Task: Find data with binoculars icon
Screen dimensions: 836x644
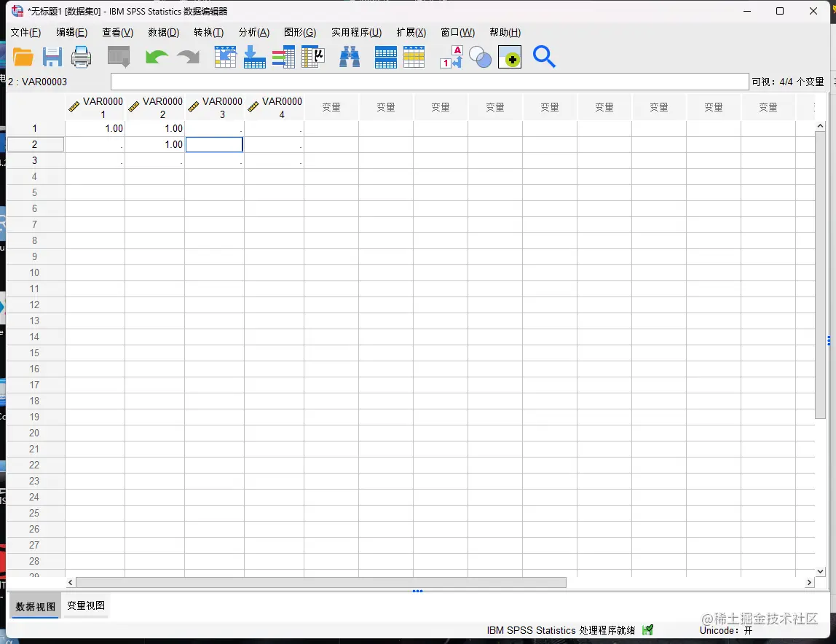Action: tap(350, 57)
